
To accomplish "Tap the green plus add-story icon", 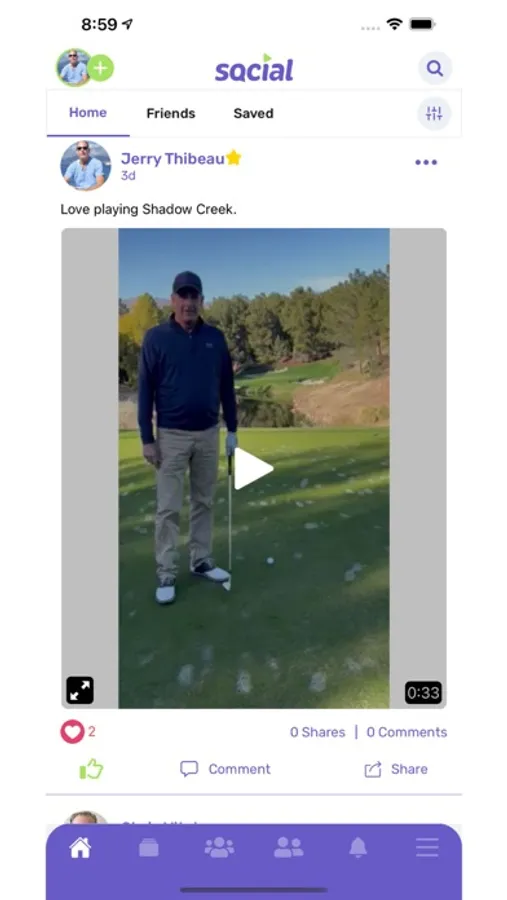I will tap(100, 69).
